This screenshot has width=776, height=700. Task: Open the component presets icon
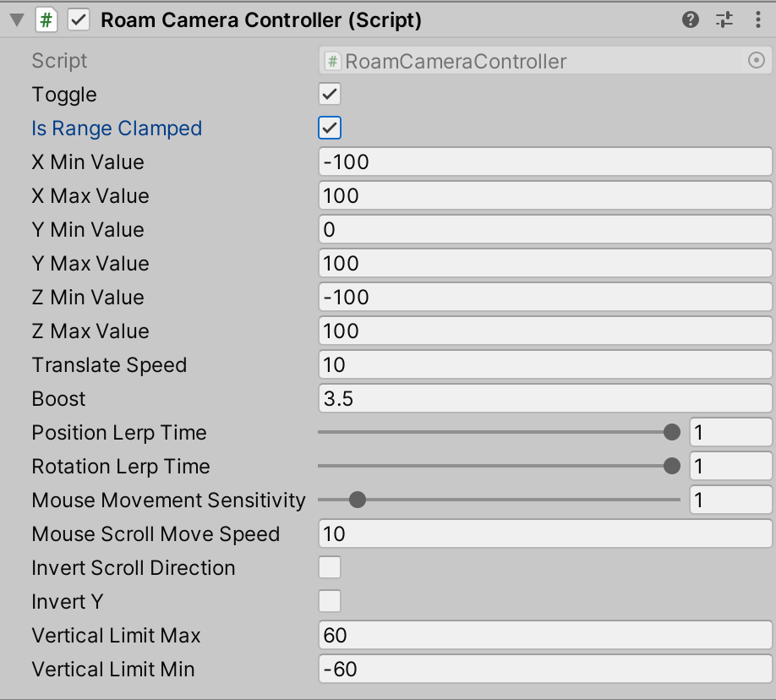pyautogui.click(x=724, y=19)
